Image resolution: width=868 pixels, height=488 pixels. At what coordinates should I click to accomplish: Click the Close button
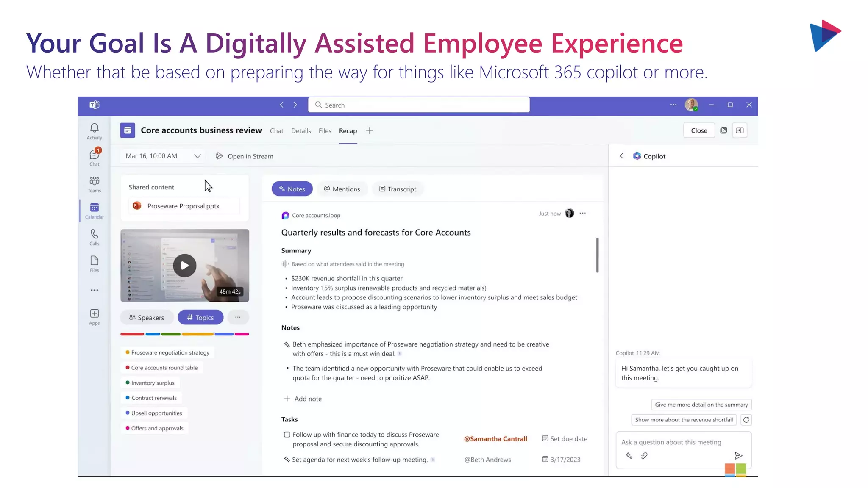(699, 130)
